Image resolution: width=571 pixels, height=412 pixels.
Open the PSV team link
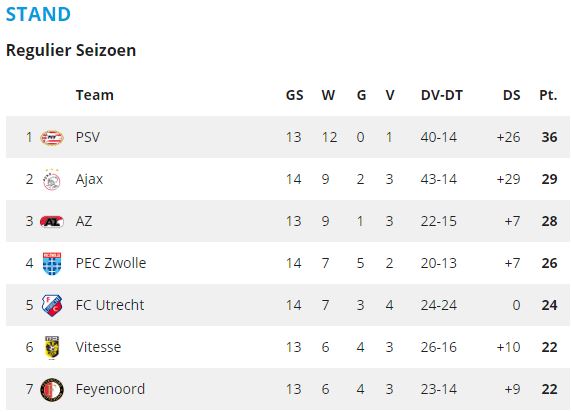(88, 137)
